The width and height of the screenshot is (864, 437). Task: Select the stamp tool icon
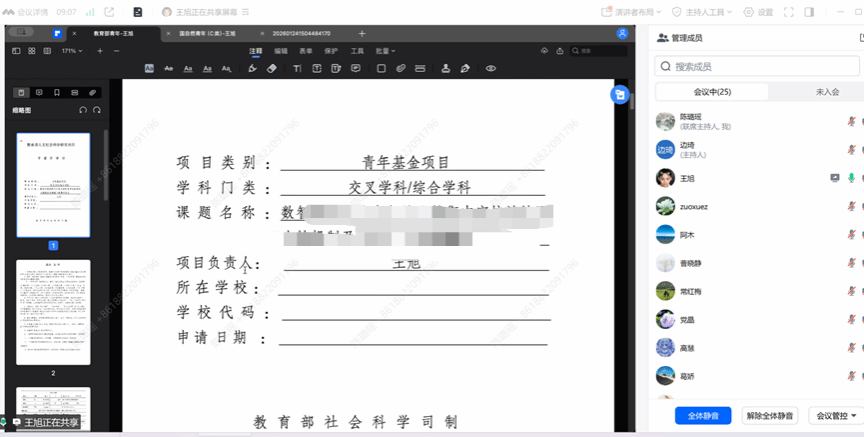click(x=445, y=69)
